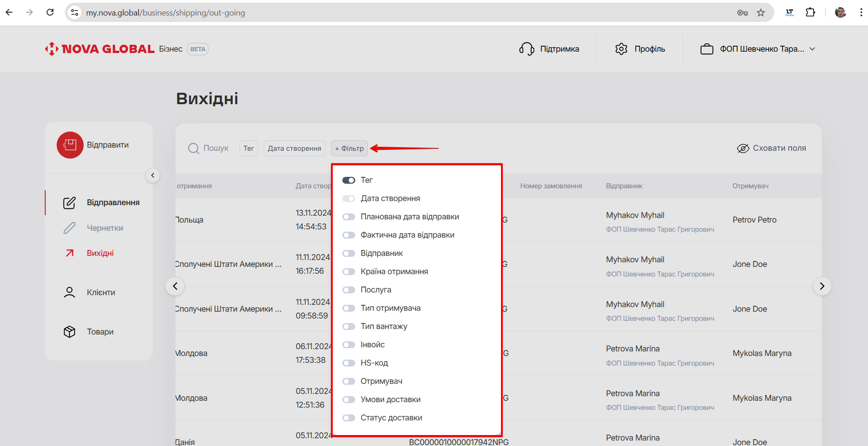The image size is (868, 446).
Task: Click the Товари box icon
Action: click(x=69, y=332)
